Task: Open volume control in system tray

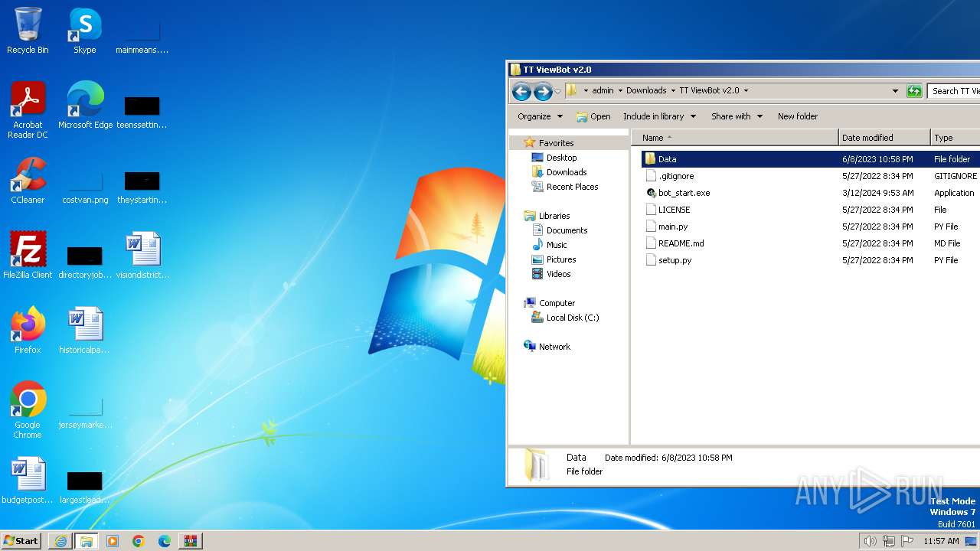Action: coord(870,541)
